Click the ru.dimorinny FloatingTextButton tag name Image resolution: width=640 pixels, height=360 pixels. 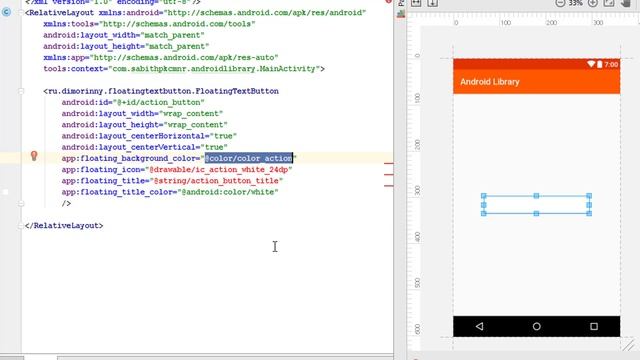pos(163,91)
